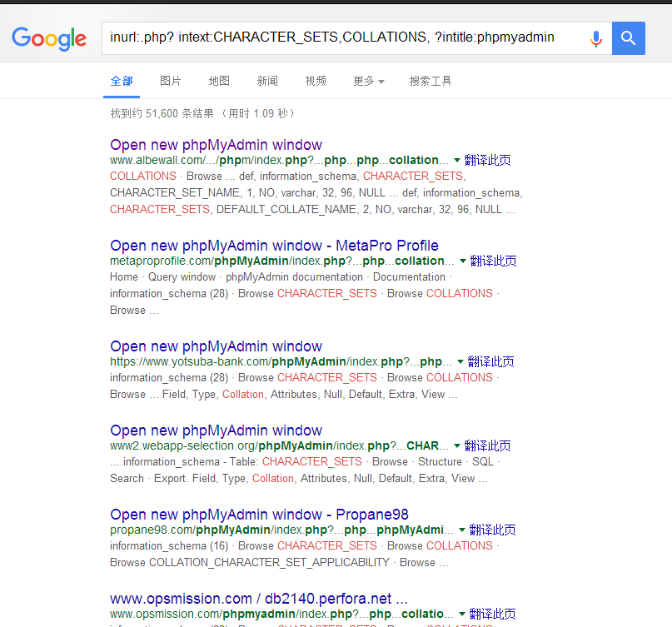Viewport: 672px width, 627px height.
Task: Click 翻译此页 for the metaproprofile.com result
Action: 493,261
